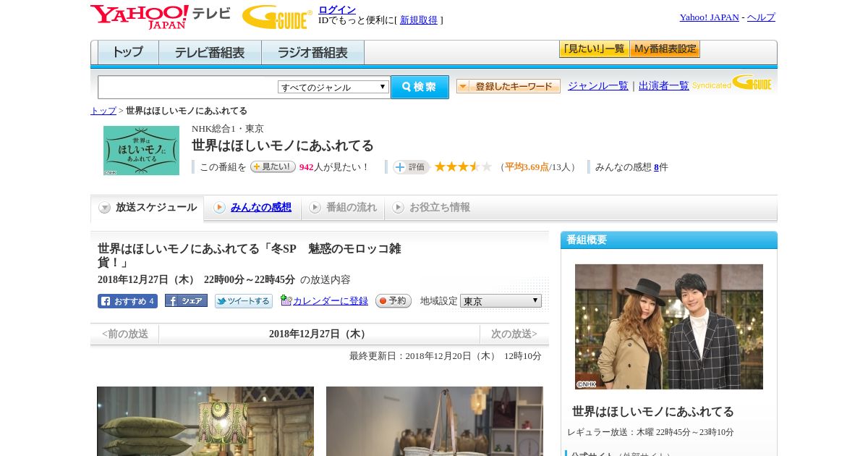This screenshot has height=456, width=868.
Task: Open the ラジオ番組表 tab
Action: [312, 53]
